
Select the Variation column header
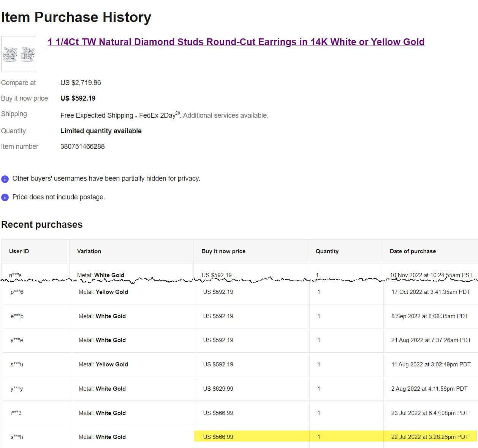[89, 251]
